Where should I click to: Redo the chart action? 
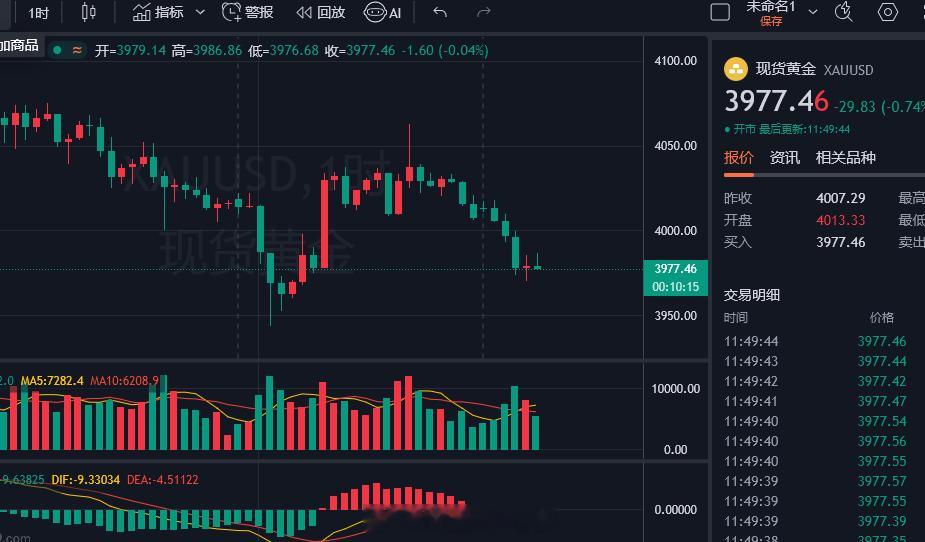(484, 12)
